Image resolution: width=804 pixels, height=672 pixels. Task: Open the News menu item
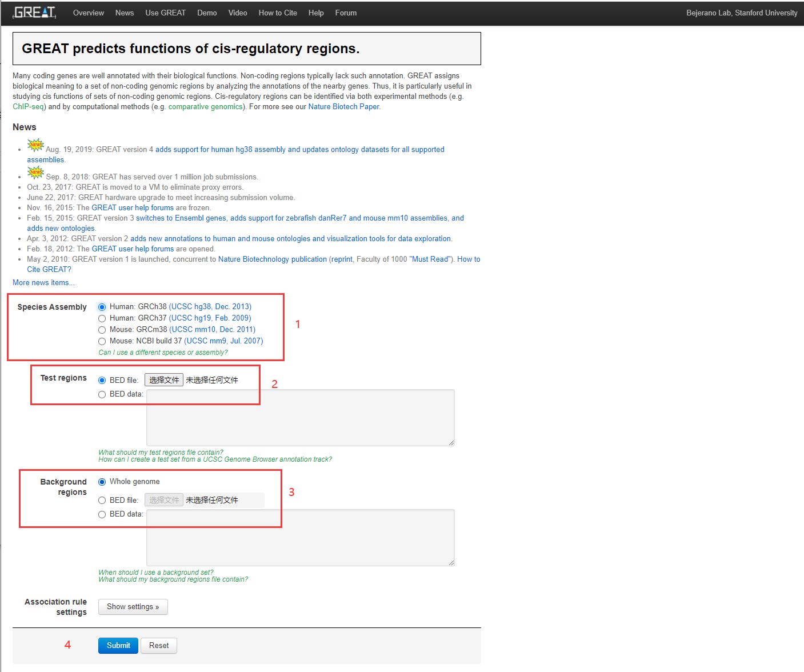(125, 13)
